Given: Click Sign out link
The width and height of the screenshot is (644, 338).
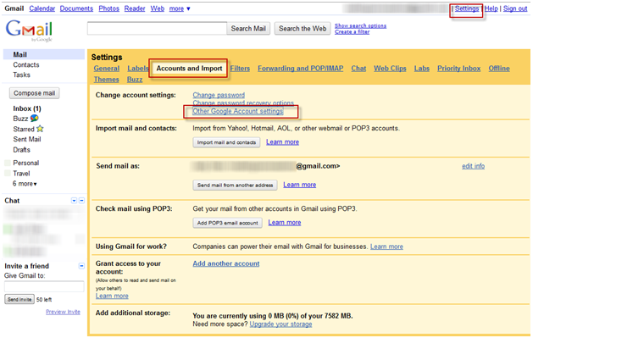Looking at the screenshot, I should pyautogui.click(x=515, y=8).
